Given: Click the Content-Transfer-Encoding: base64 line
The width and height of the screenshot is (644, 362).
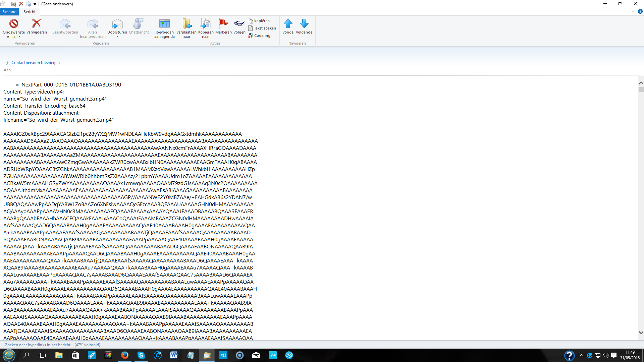Looking at the screenshot, I should (44, 106).
